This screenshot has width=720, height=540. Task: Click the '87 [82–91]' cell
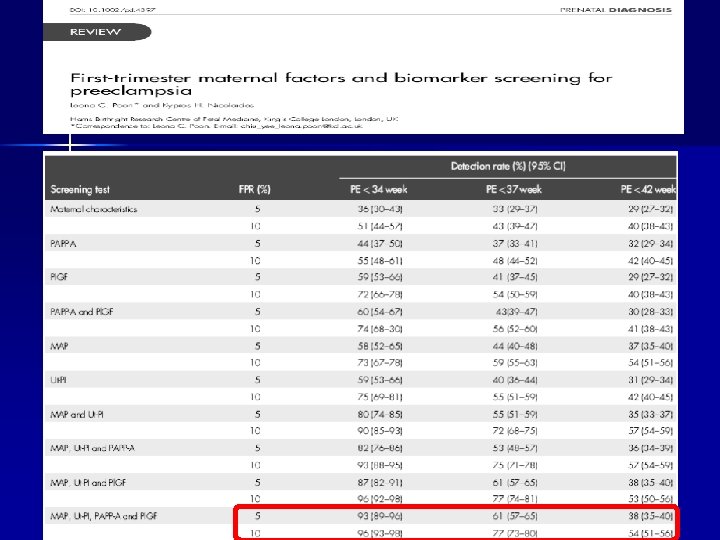(380, 483)
